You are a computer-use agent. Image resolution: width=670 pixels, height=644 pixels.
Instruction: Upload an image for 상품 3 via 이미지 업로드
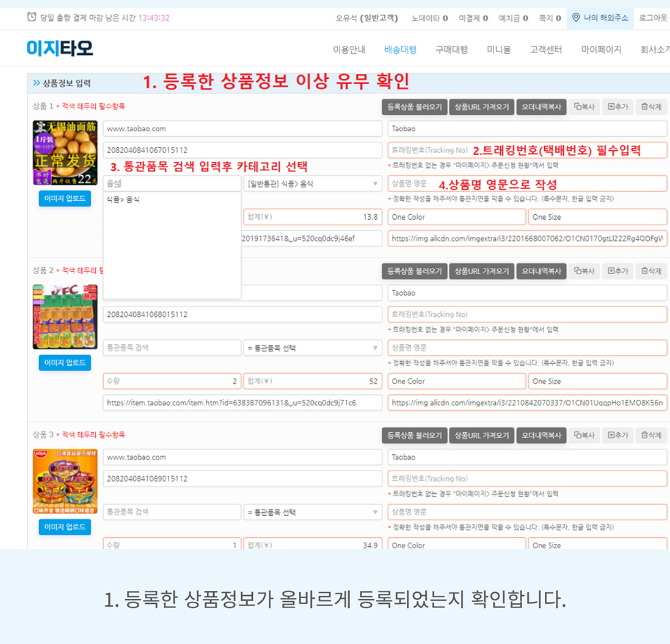65,527
